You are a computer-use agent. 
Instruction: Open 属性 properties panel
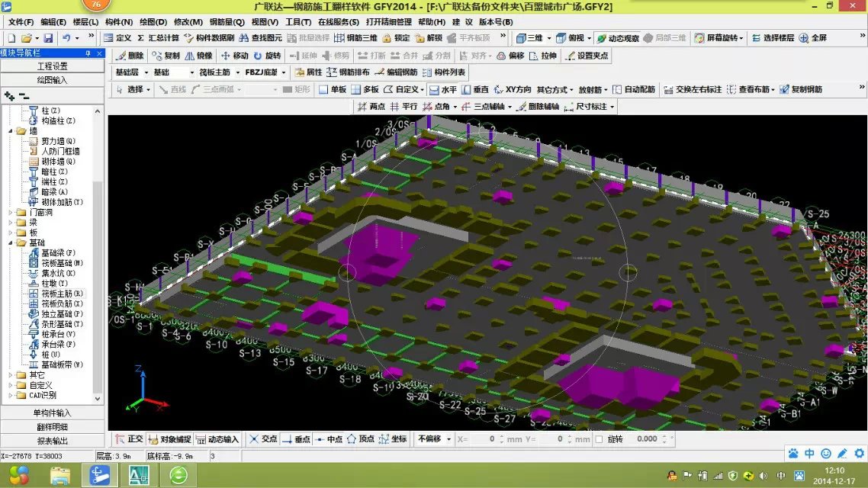(308, 72)
